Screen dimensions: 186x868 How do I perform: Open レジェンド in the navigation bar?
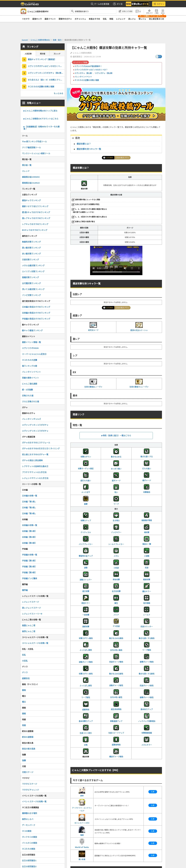[x=121, y=19]
